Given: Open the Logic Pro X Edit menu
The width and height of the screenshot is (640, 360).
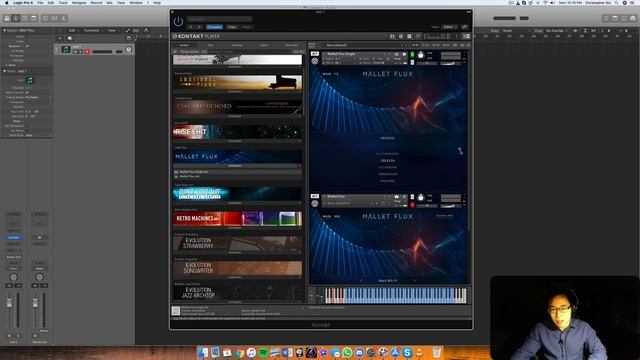Looking at the screenshot, I should click(x=51, y=2).
